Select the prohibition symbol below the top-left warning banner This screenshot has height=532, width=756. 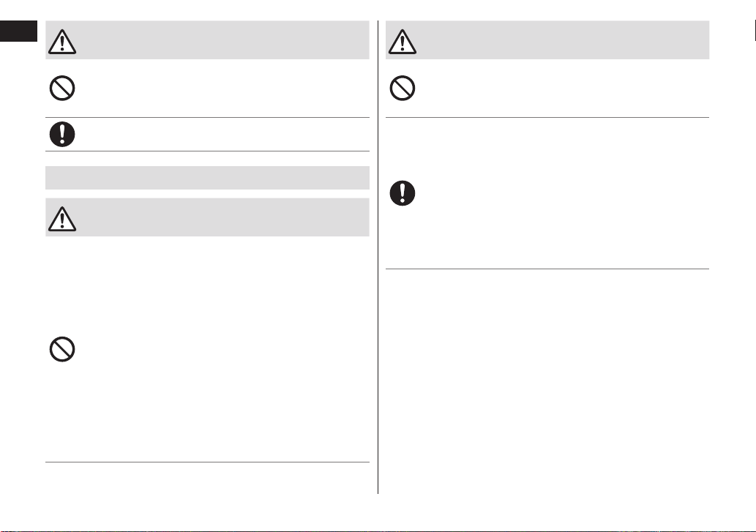pyautogui.click(x=62, y=89)
